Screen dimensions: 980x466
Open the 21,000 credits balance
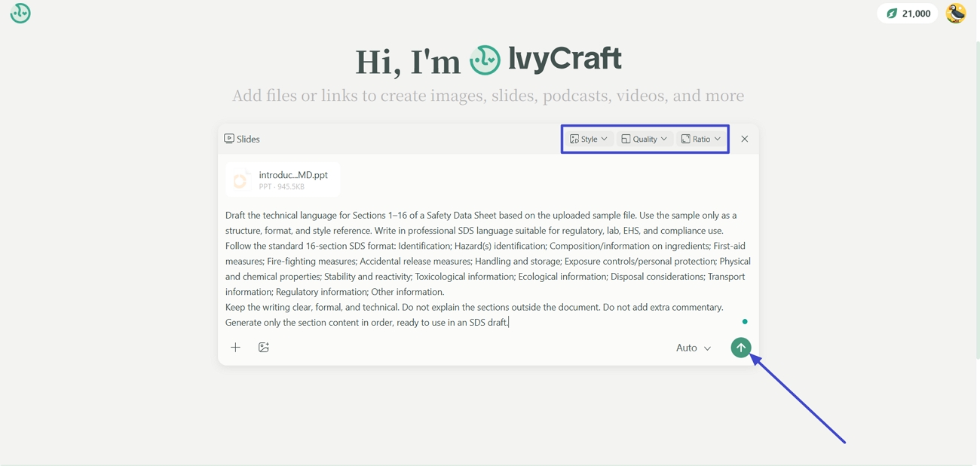[908, 14]
